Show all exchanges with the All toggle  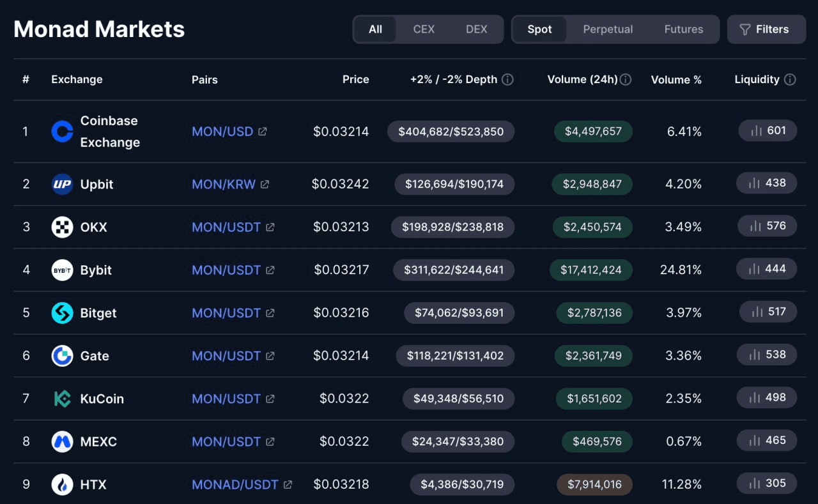[375, 29]
